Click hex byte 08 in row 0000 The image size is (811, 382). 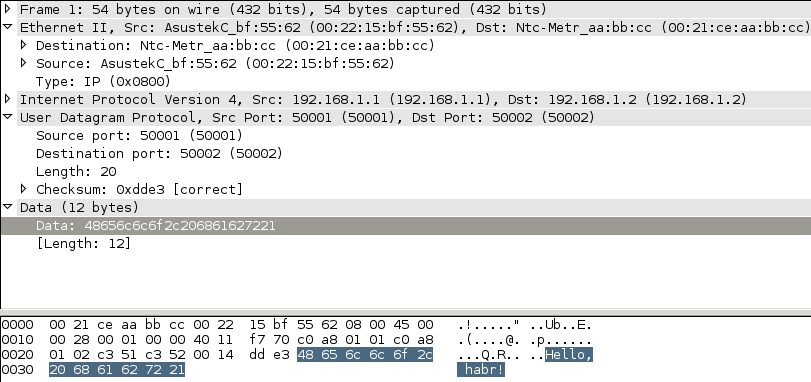click(x=353, y=325)
